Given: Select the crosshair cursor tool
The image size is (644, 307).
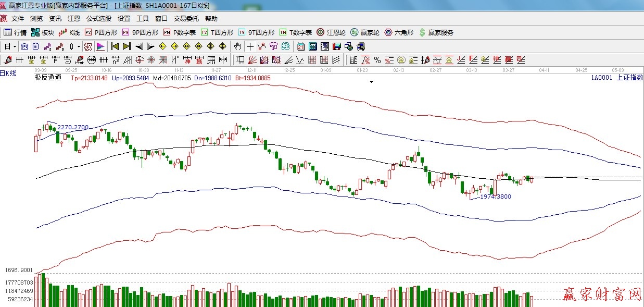Looking at the screenshot, I should 250,46.
